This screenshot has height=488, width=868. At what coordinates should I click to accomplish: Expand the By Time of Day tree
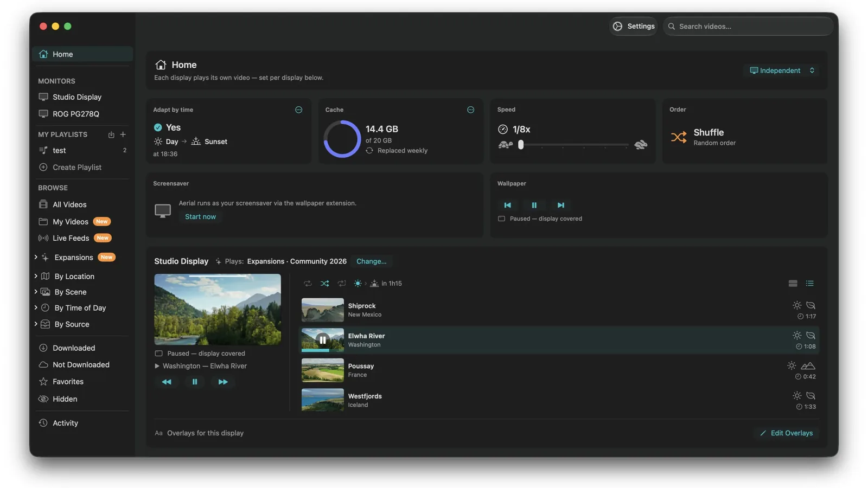36,308
